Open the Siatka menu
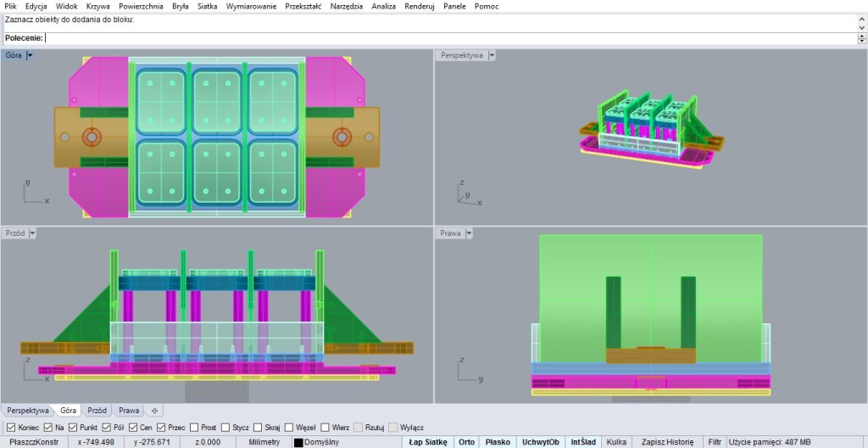Viewport: 868px width, 448px height. 207,6
